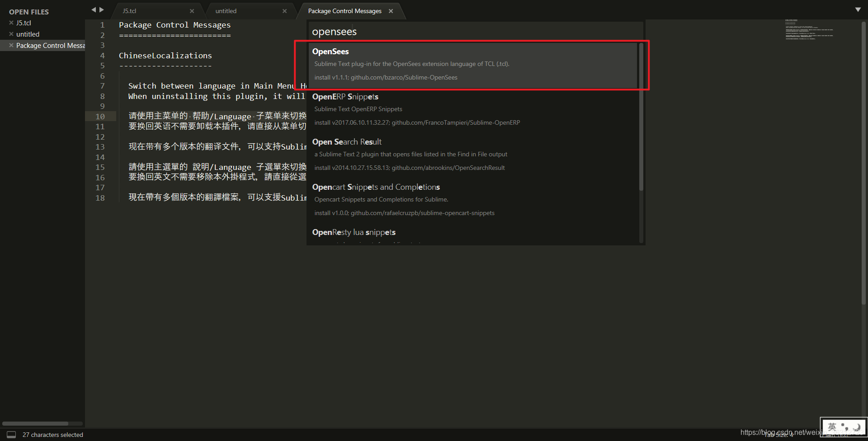This screenshot has width=868, height=441.
Task: Toggle the sidebar panel icon in status bar
Action: point(11,435)
